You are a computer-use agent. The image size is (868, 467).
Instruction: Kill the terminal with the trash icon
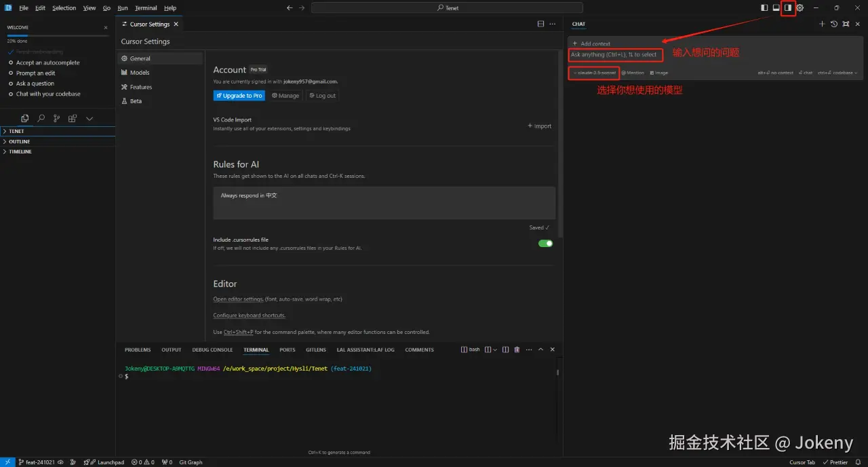point(517,350)
